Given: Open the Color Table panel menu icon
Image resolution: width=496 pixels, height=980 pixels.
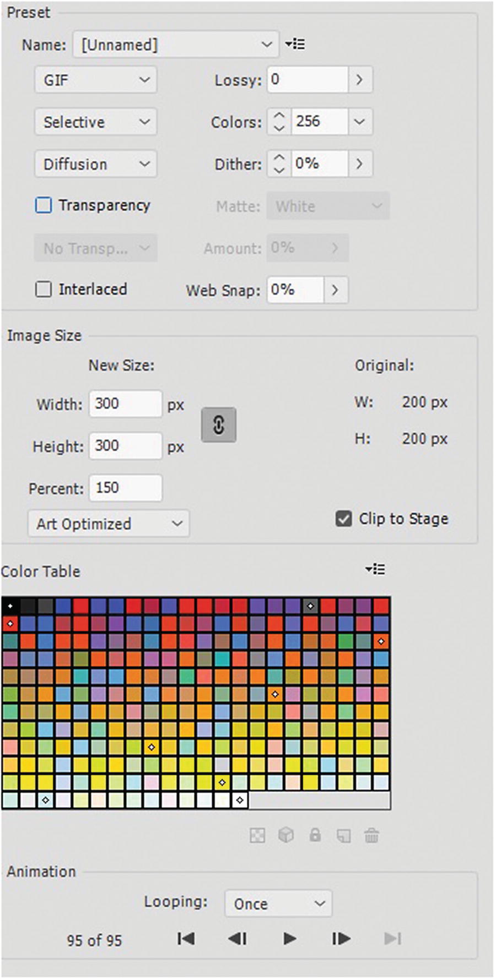Looking at the screenshot, I should (375, 569).
